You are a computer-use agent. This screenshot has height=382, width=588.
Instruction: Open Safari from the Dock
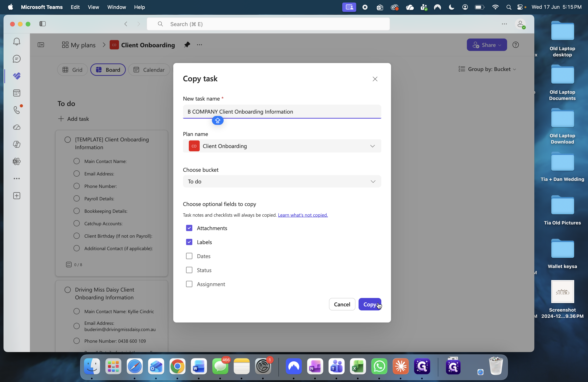pyautogui.click(x=135, y=366)
